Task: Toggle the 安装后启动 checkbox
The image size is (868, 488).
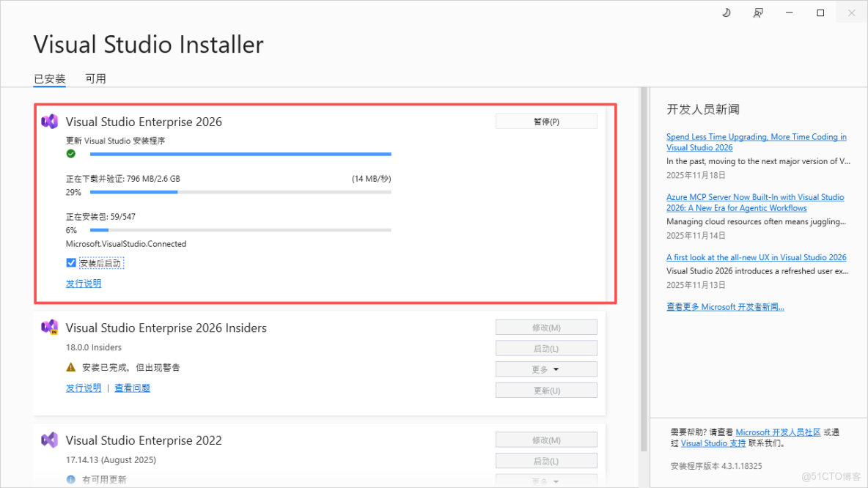Action: tap(70, 262)
